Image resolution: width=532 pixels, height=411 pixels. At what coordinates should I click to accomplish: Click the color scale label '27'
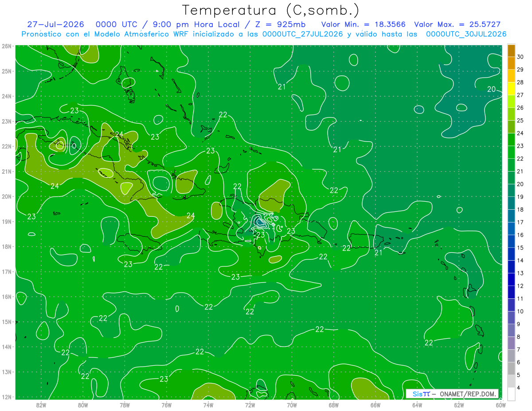coord(520,95)
